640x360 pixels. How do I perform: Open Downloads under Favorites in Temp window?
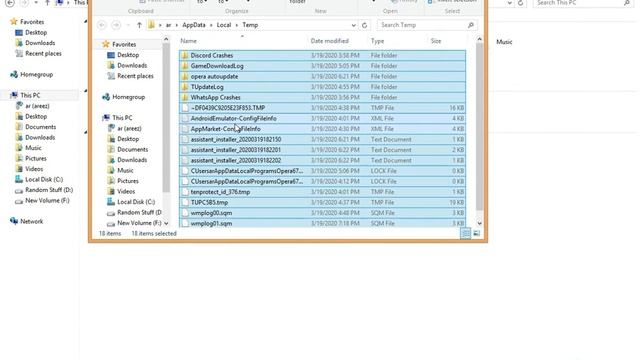127,65
